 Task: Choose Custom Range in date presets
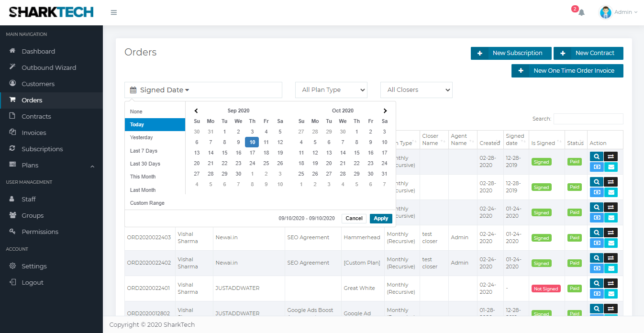(x=147, y=203)
